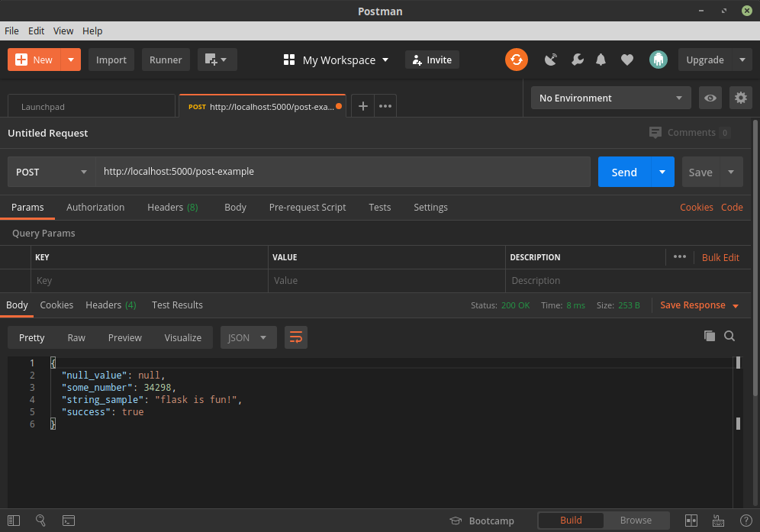
Task: Open the Pre-request Script tab
Action: click(x=308, y=207)
